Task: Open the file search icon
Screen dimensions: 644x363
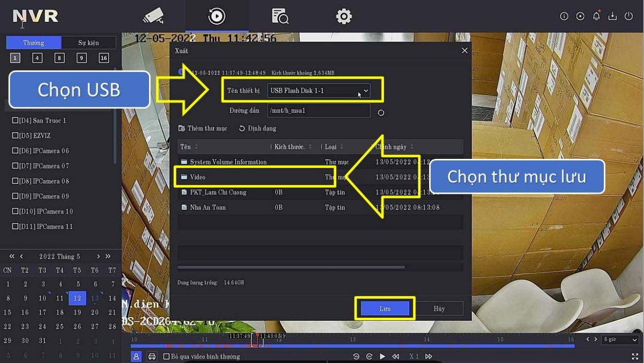Action: pyautogui.click(x=280, y=16)
